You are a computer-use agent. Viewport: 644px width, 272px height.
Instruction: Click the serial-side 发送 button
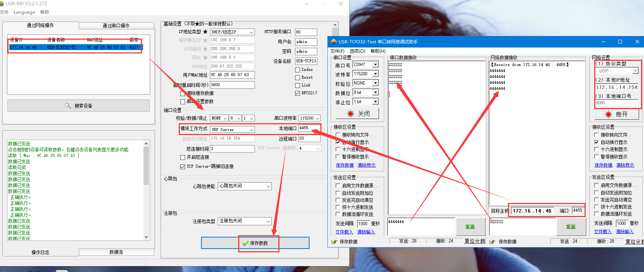coord(470,227)
